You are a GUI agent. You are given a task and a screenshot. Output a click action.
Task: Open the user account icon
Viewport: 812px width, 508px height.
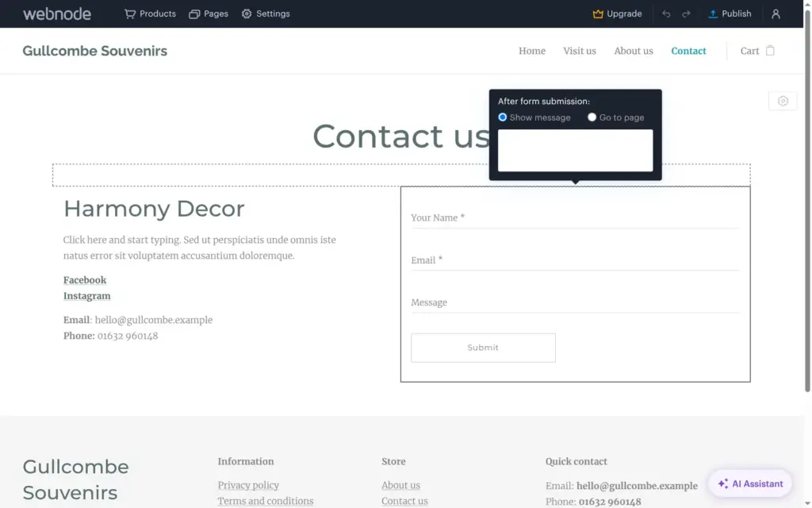click(x=776, y=14)
